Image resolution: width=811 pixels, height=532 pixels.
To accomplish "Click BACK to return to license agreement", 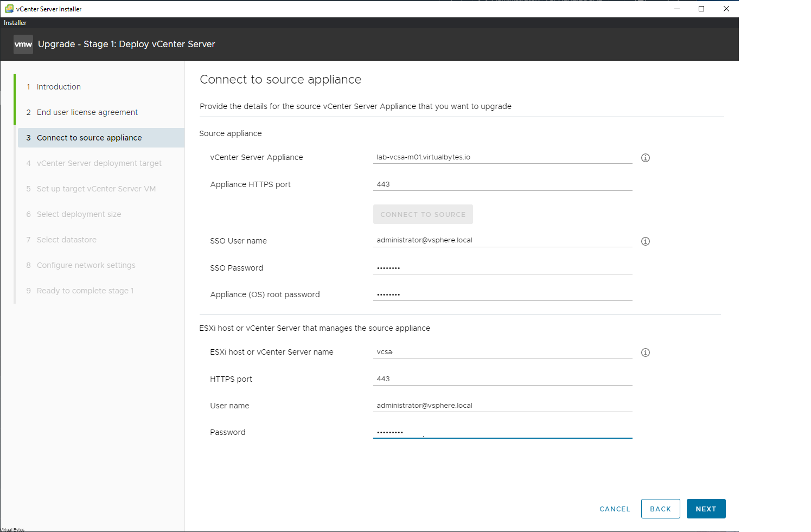I will pos(660,509).
